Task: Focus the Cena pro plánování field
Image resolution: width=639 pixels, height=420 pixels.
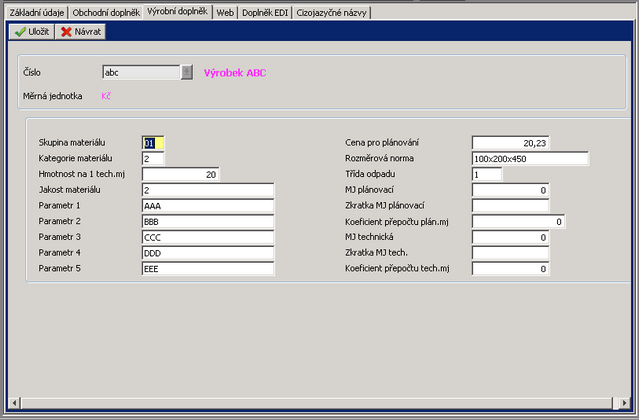Action: click(x=510, y=143)
